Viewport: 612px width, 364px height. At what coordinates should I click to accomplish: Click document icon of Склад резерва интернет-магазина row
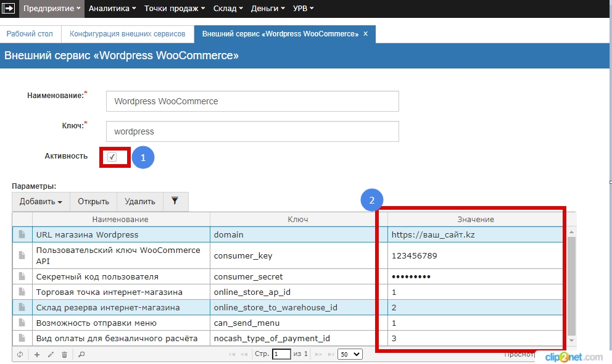22,307
